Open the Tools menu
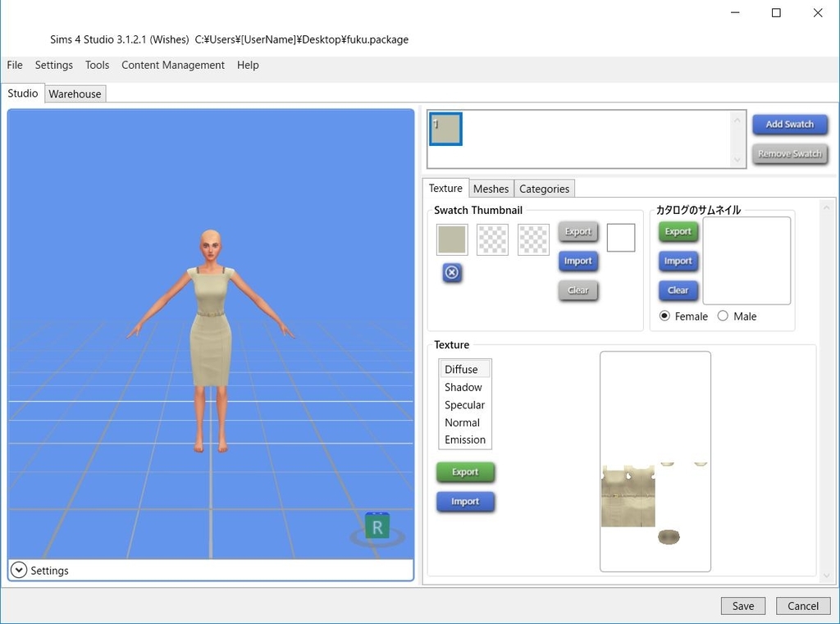 (x=97, y=65)
